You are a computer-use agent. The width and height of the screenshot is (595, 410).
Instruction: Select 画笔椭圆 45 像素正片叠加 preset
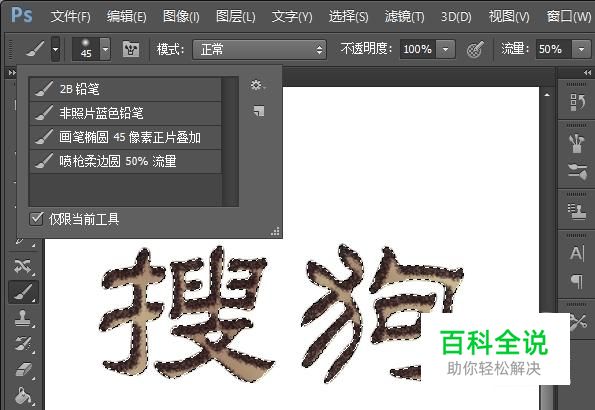[x=125, y=137]
